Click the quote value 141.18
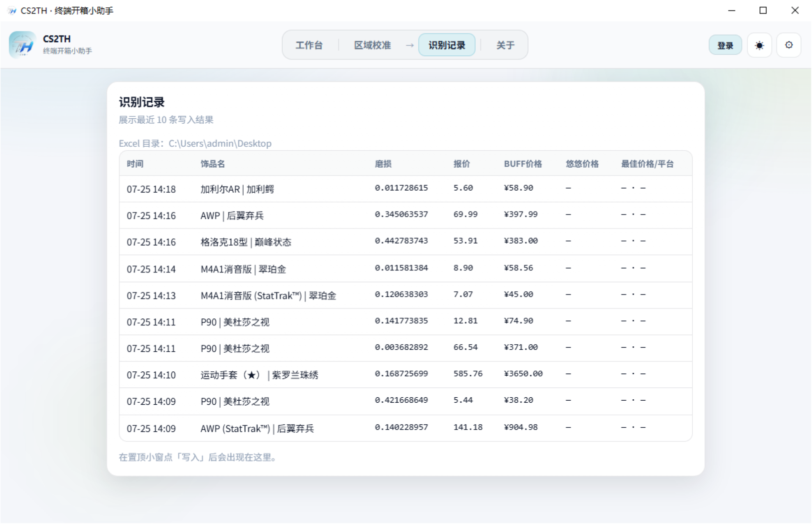Viewport: 812px width, 524px height. 468,427
